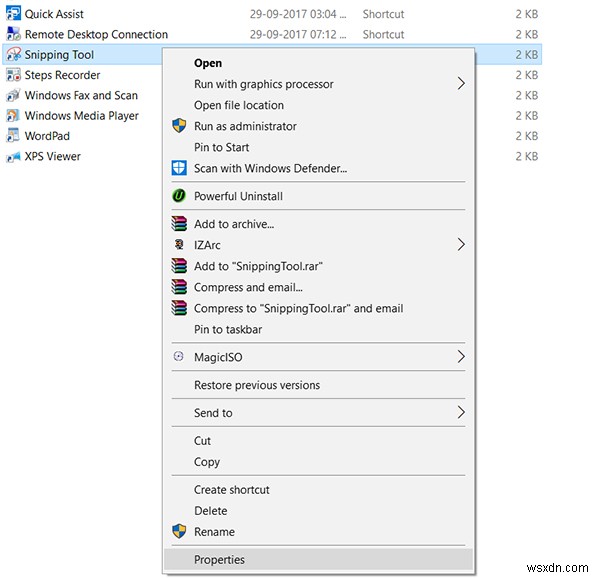Select the XPS Viewer file name

(52, 156)
